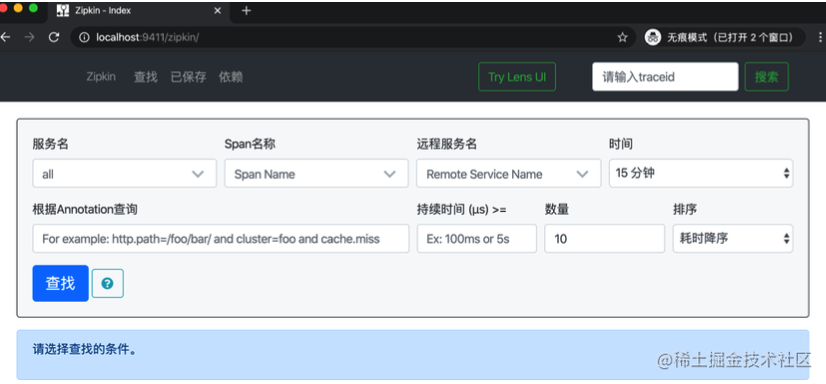Focus the 请输入traceid input field

[x=665, y=77]
